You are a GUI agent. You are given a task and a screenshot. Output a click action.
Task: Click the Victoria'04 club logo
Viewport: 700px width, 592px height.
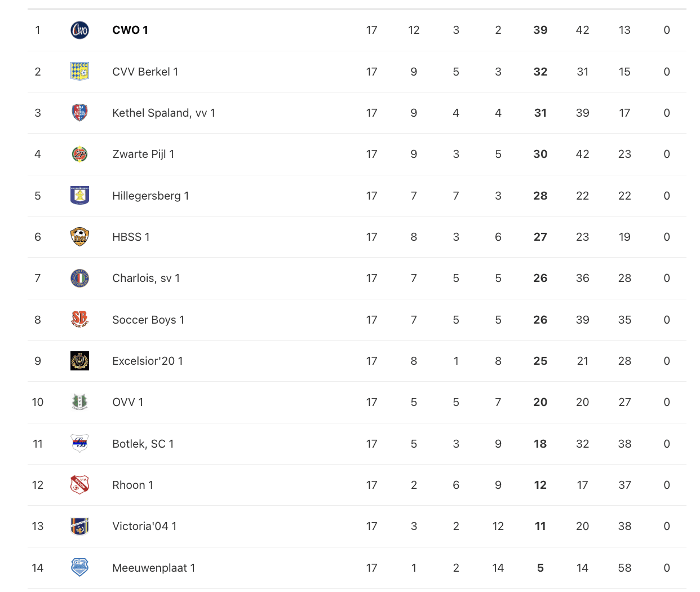pos(79,526)
